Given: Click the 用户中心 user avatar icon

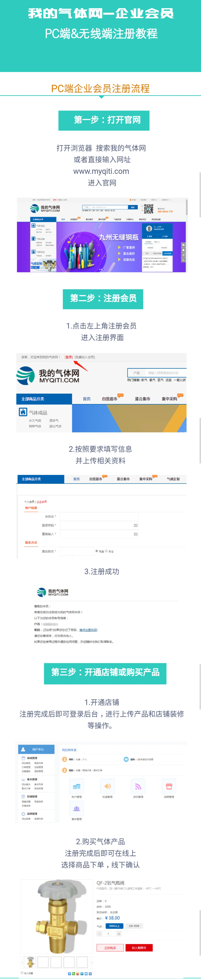Looking at the screenshot, I should 23,749.
